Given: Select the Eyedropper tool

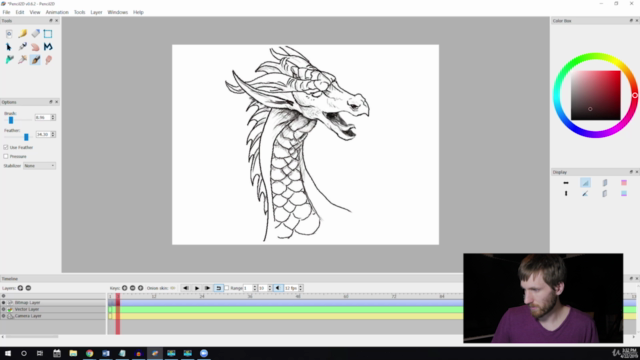Looking at the screenshot, I should [x=22, y=60].
